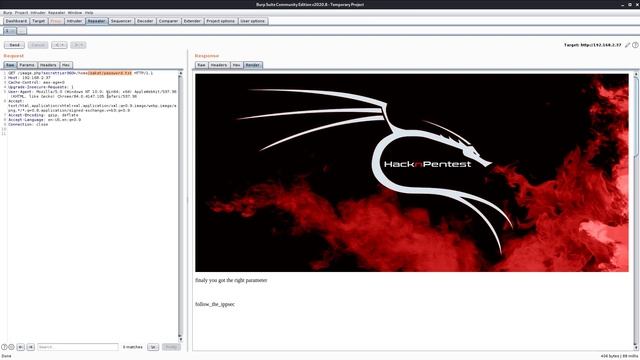Jump to next search match arrow

tap(31, 347)
